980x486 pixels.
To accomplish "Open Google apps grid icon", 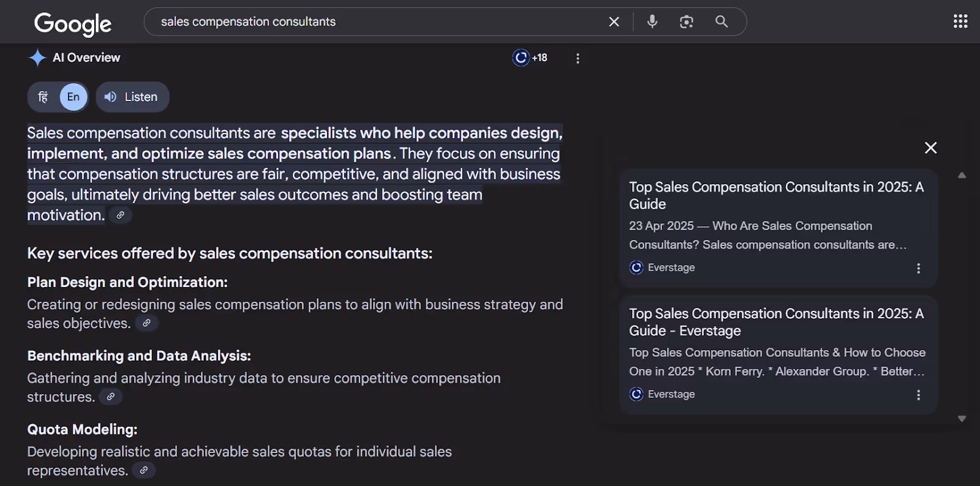I will click(960, 21).
